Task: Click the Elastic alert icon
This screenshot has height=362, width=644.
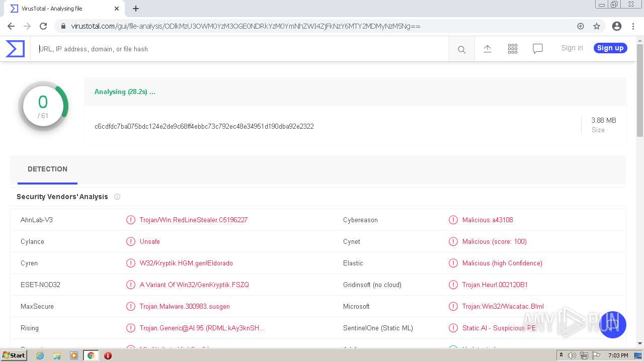Action: (x=453, y=263)
